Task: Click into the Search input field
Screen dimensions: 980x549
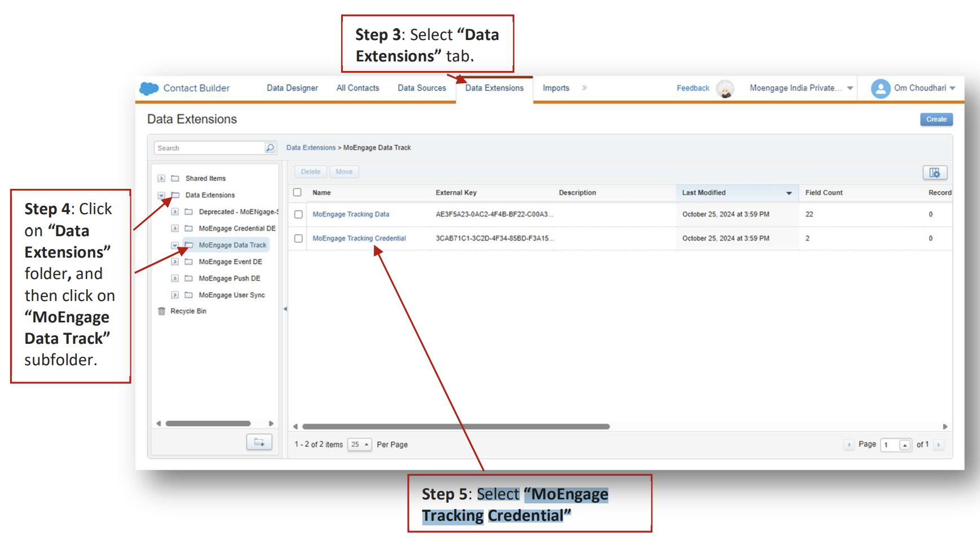Action: coord(210,148)
